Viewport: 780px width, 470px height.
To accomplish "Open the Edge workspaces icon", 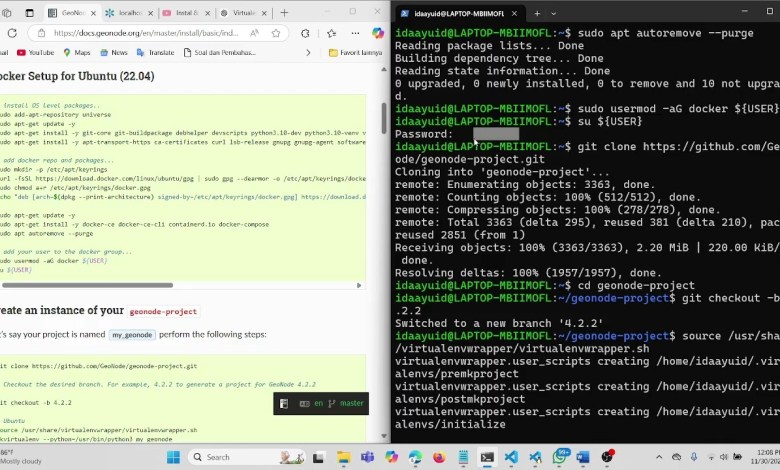I will (x=6, y=13).
